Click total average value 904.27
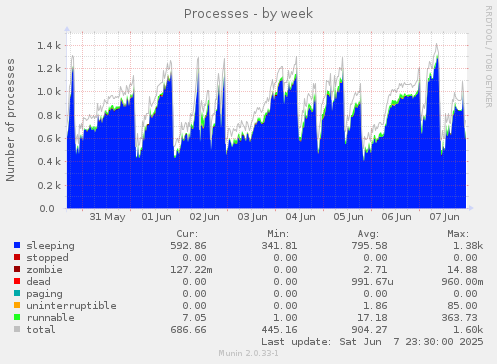The image size is (497, 364). click(370, 330)
